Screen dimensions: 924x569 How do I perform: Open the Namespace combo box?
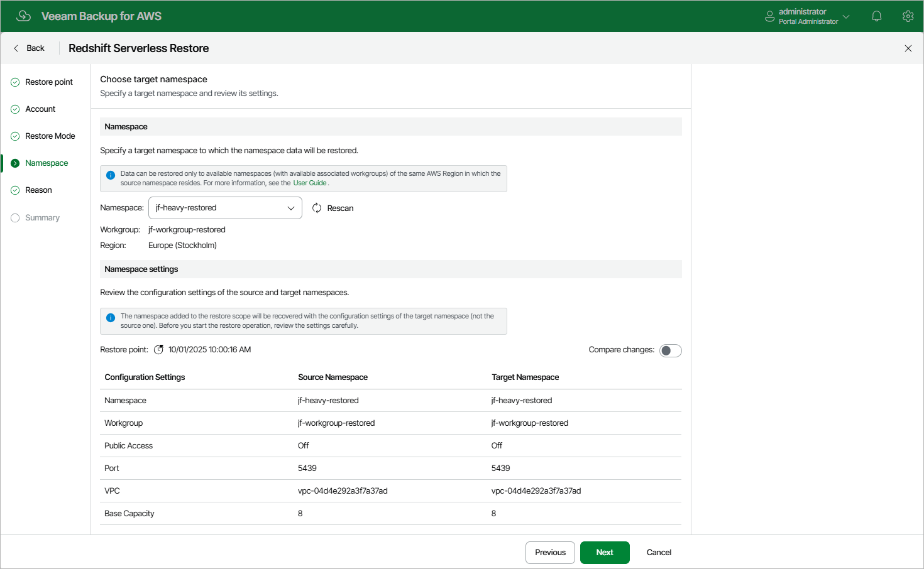(225, 208)
